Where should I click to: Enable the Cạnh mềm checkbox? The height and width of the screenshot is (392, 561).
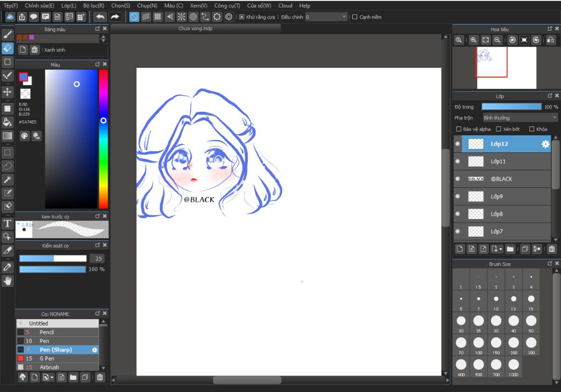tap(354, 17)
